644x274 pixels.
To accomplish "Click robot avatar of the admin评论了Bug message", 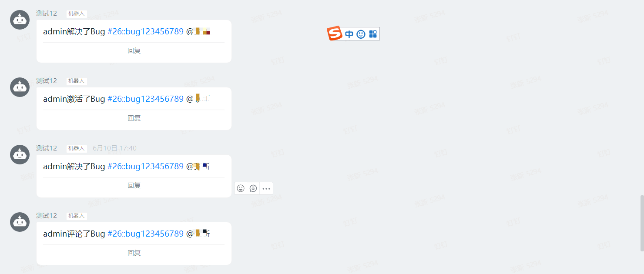I will [x=20, y=222].
